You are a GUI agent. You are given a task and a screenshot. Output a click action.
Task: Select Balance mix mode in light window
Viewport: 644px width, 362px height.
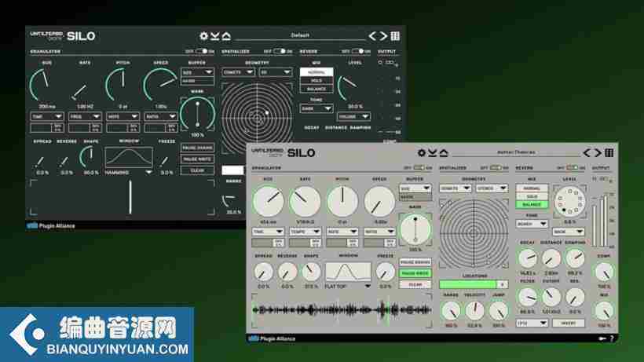point(532,204)
